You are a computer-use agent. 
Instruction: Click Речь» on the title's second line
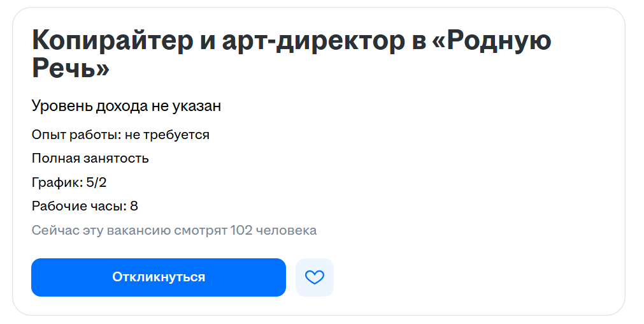71,69
